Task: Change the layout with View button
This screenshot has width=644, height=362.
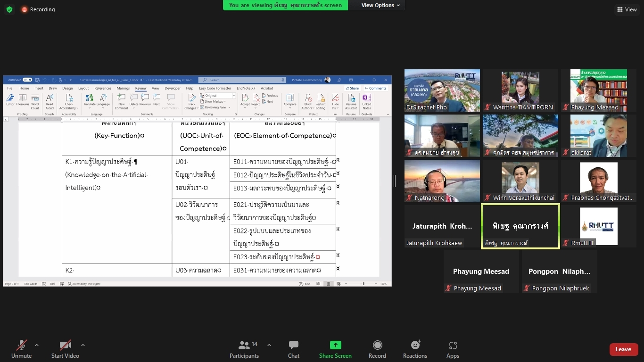Action: [x=627, y=9]
